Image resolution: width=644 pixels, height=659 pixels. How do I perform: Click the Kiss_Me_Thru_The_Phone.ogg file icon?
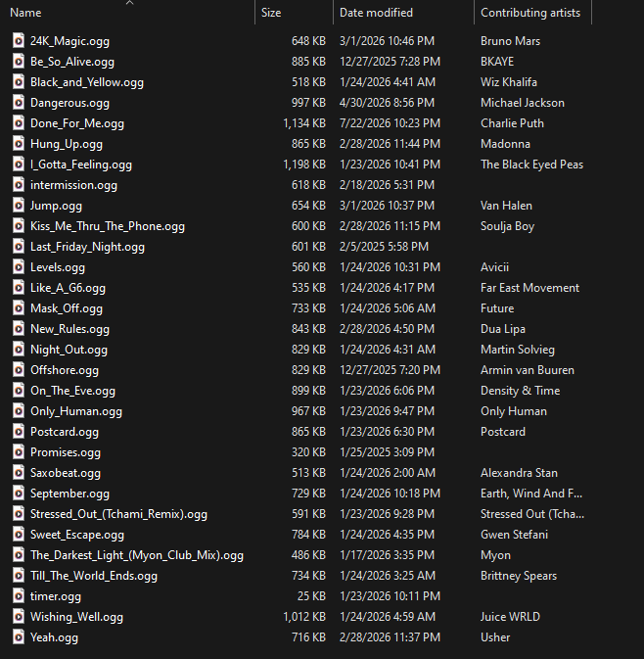18,226
